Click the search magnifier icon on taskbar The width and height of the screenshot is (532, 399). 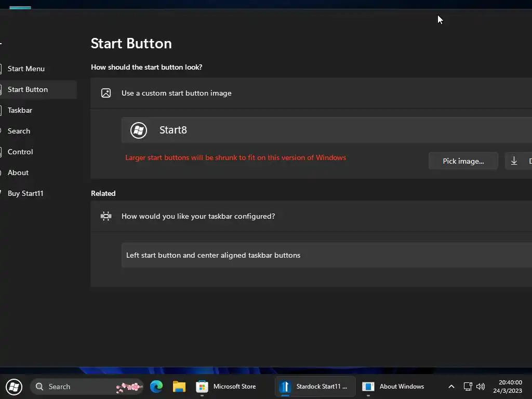point(39,387)
